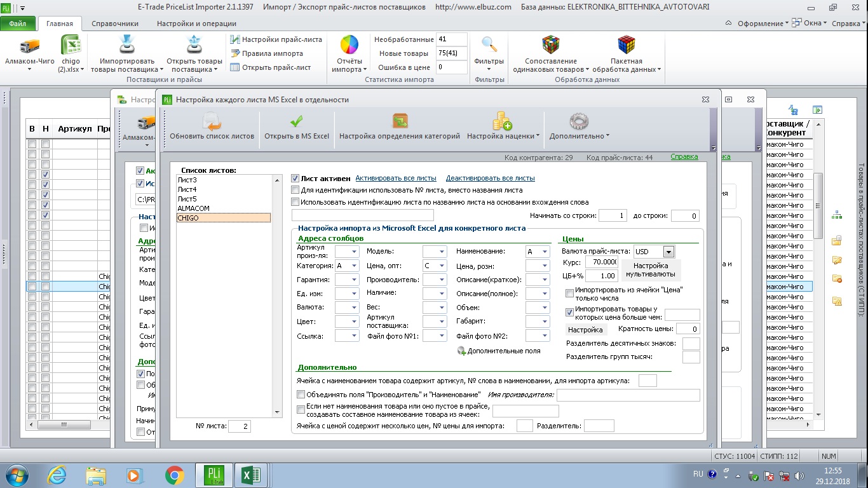Click the Алмаком-Чиго supplier truck icon in ribbon
This screenshot has width=868, height=488.
(x=29, y=46)
